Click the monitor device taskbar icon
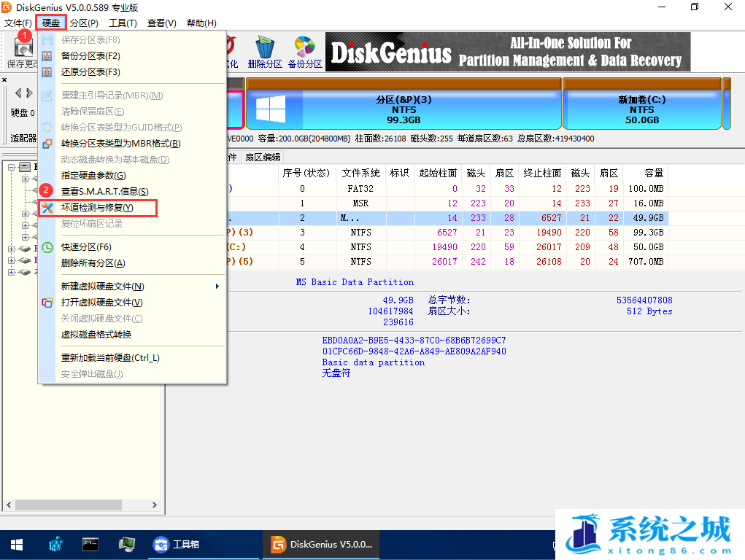This screenshot has width=745, height=560. click(x=126, y=545)
